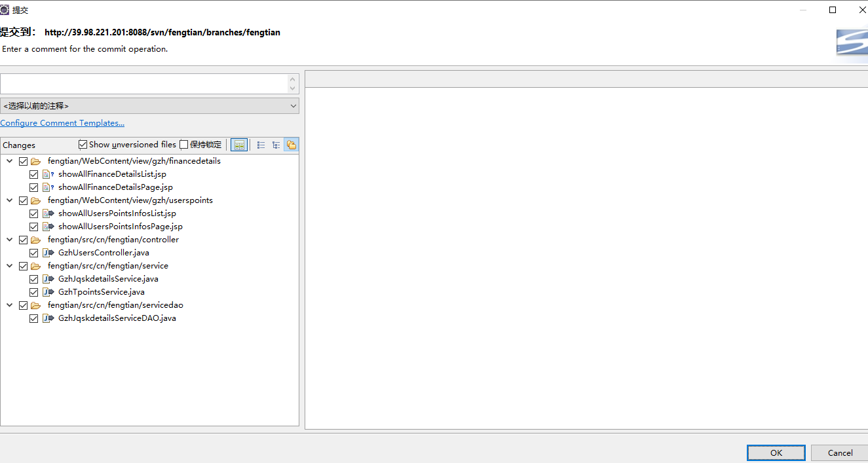Click GzhUsersController.java file icon
Viewport: 868px width, 463px height.
pos(48,253)
